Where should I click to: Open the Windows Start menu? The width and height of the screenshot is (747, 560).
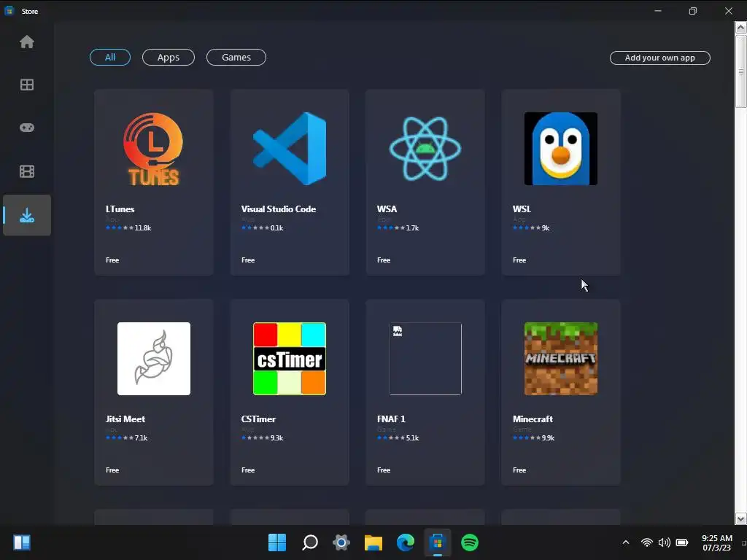pyautogui.click(x=277, y=542)
